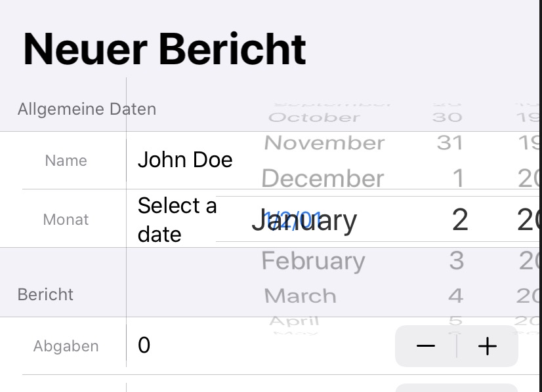This screenshot has height=392, width=542.
Task: Select day 30 in the day wheel
Action: (x=448, y=117)
